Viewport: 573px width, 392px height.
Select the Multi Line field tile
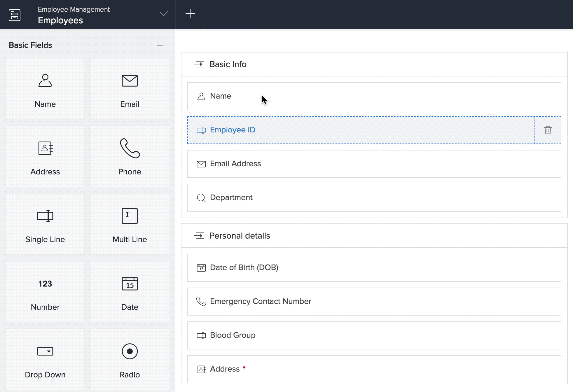tap(130, 224)
